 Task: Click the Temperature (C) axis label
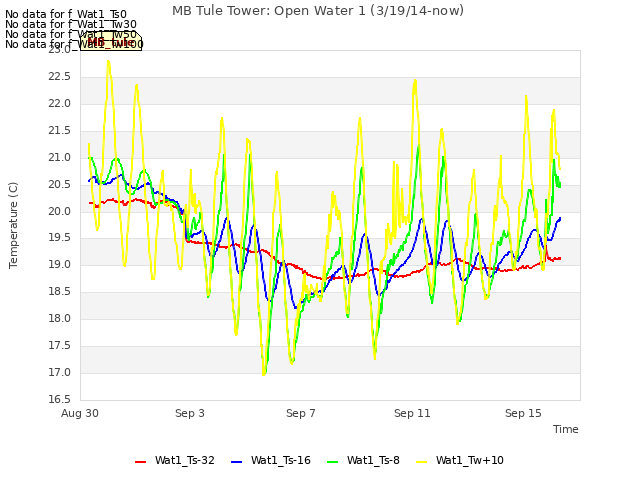click(13, 225)
